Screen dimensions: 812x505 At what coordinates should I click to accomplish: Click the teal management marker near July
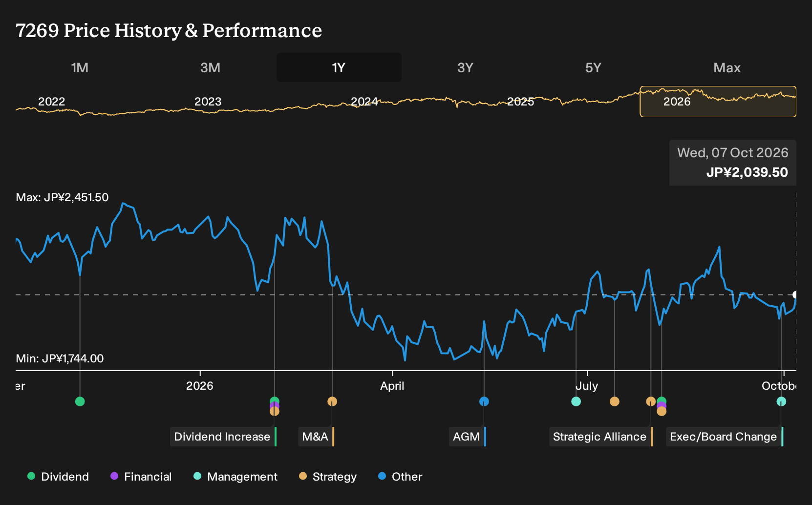pos(576,401)
